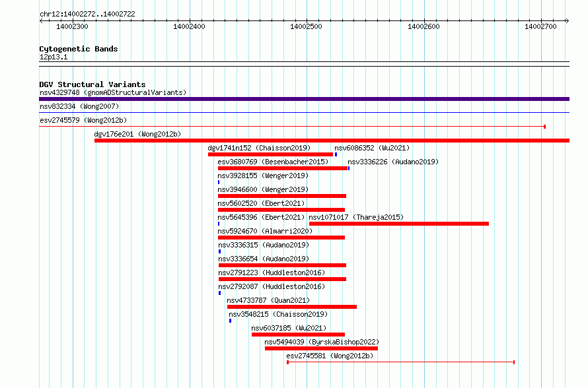Viewport: 588px width, 388px height.
Task: Click the thin red esv2745581 line
Action: [x=401, y=362]
